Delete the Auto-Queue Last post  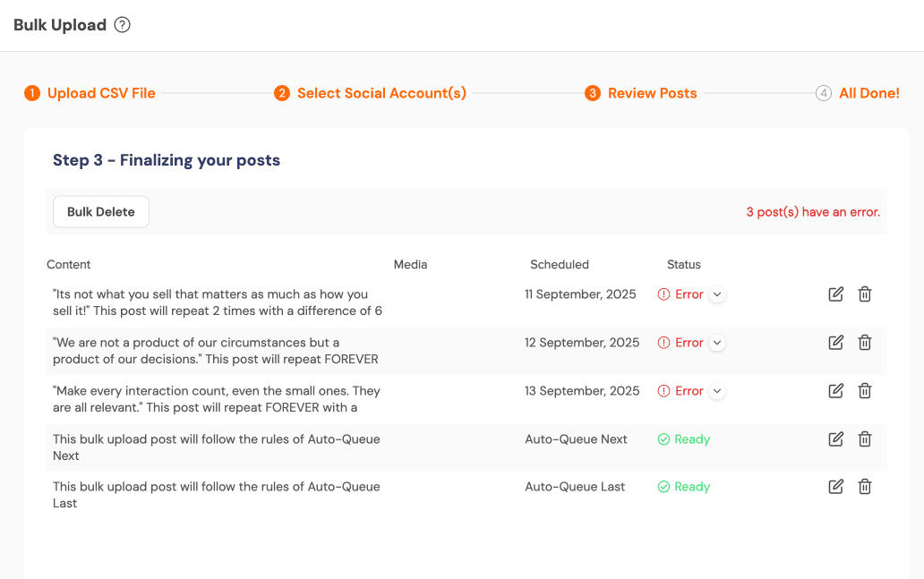[x=864, y=486]
